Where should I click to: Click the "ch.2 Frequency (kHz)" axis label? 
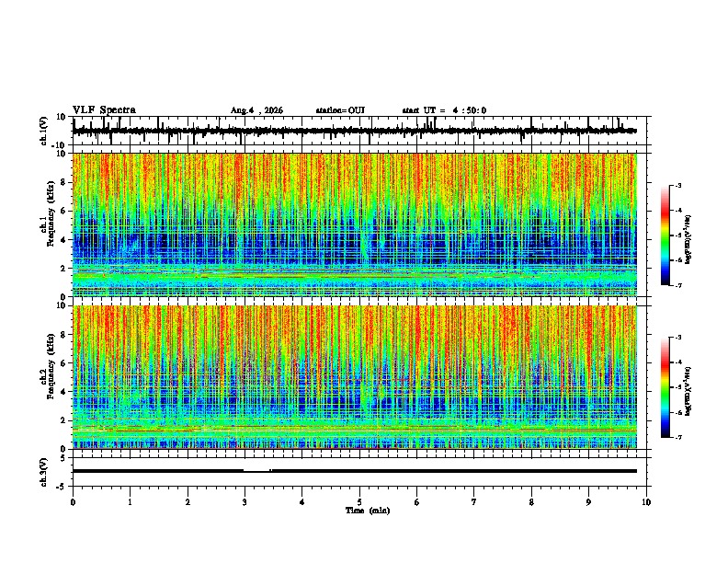click(48, 365)
